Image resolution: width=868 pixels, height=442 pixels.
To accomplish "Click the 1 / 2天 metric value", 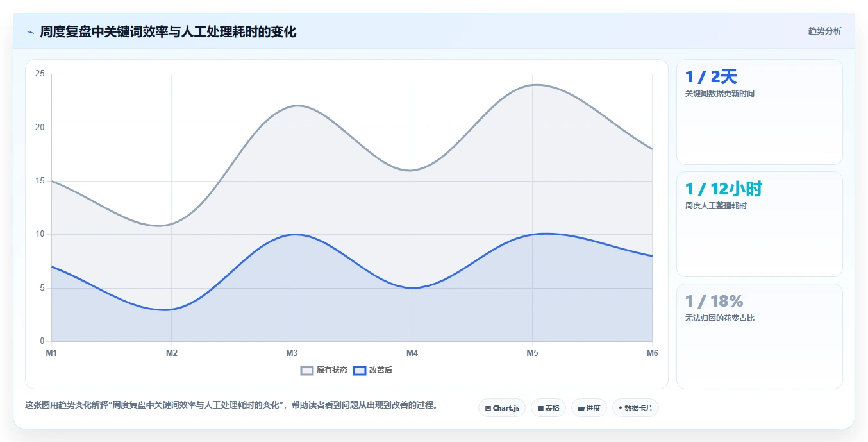I will click(x=711, y=77).
